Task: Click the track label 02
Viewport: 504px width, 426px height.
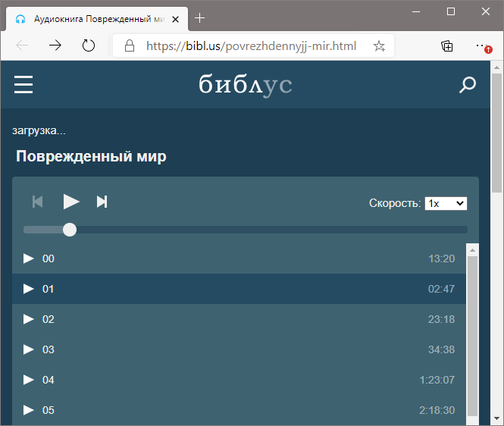Action: click(x=49, y=319)
